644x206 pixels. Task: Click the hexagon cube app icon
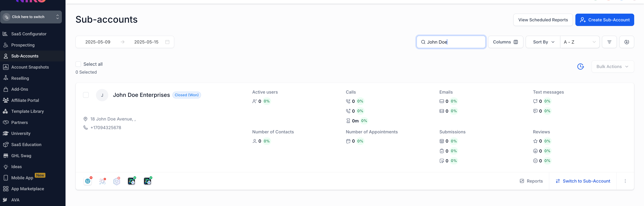point(117,181)
